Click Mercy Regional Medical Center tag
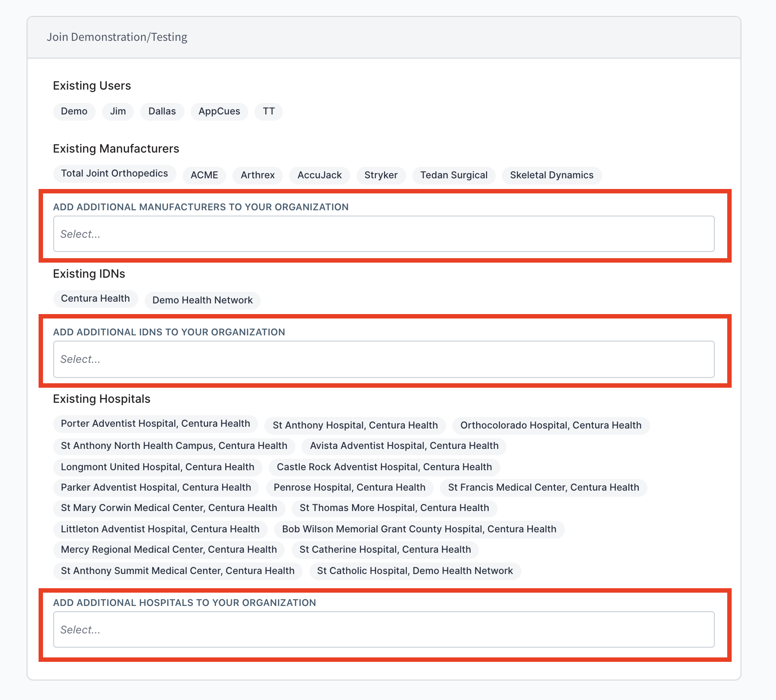 click(169, 550)
